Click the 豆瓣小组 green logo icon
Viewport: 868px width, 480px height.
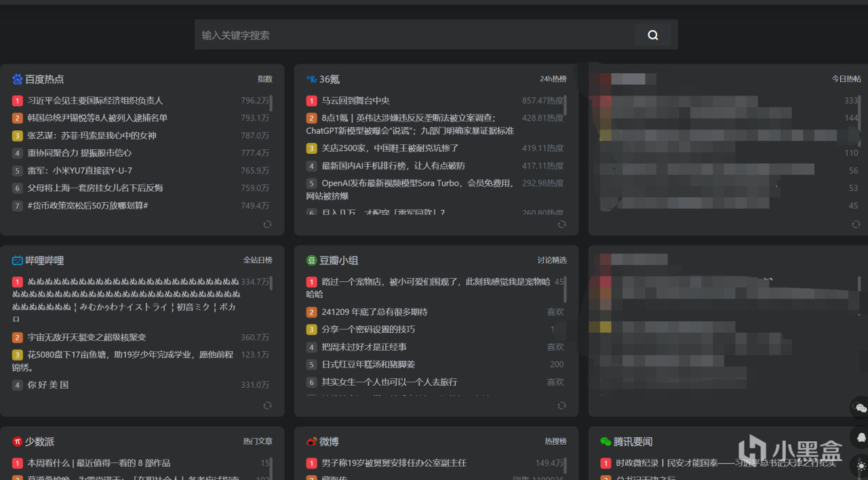[x=312, y=260]
